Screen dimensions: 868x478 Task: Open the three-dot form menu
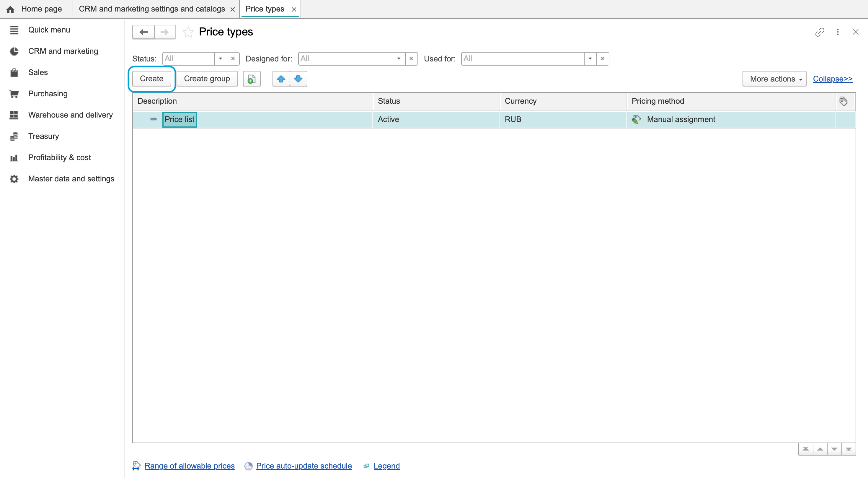pos(838,32)
